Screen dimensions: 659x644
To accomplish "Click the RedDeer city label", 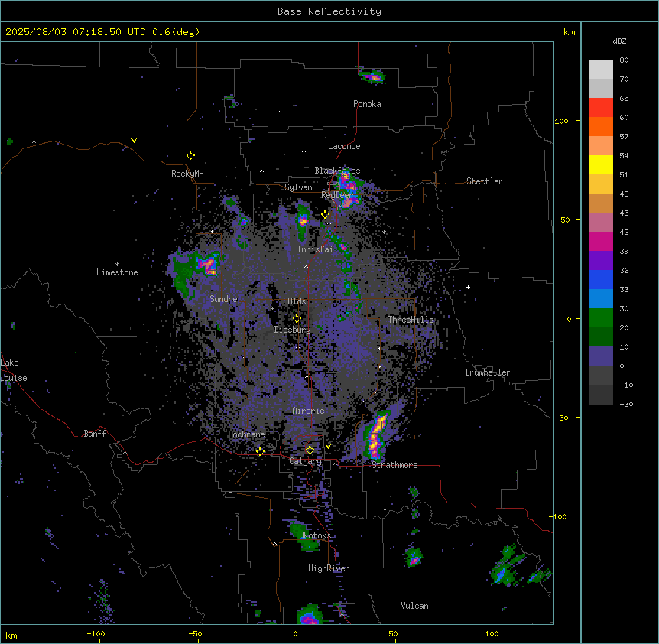I will (x=336, y=195).
